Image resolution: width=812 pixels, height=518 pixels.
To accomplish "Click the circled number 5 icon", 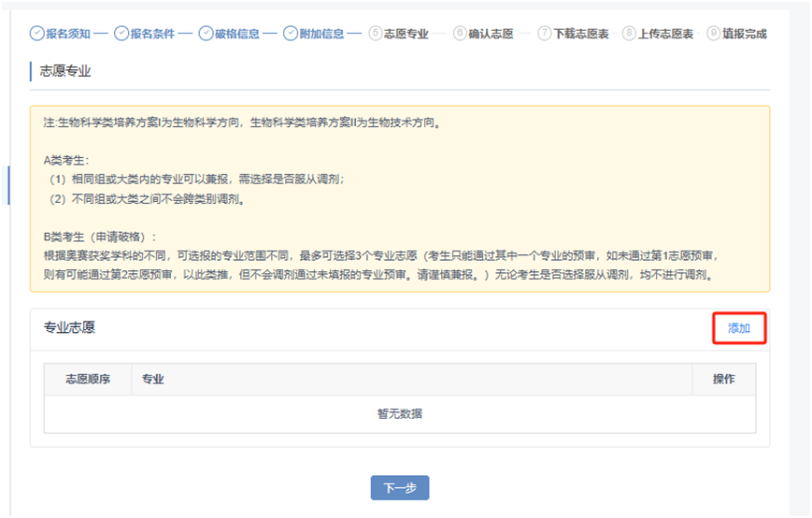I will (375, 33).
